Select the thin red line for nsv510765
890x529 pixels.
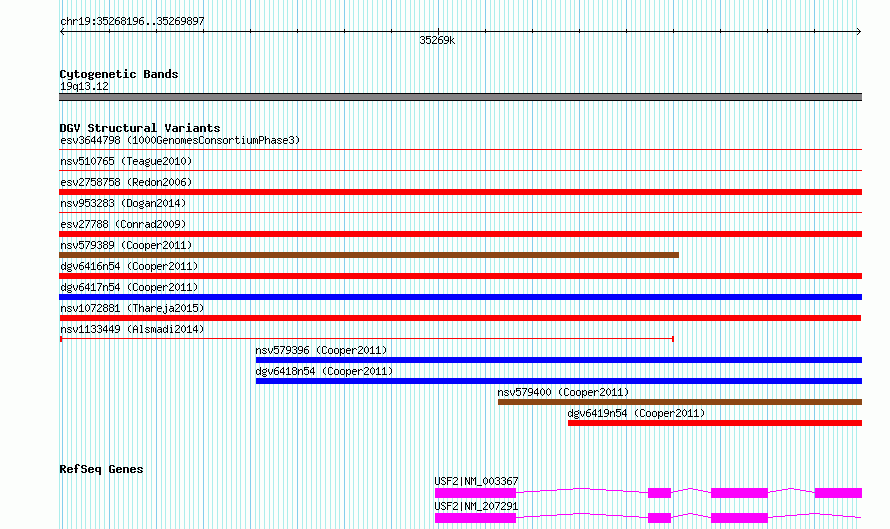(460, 170)
